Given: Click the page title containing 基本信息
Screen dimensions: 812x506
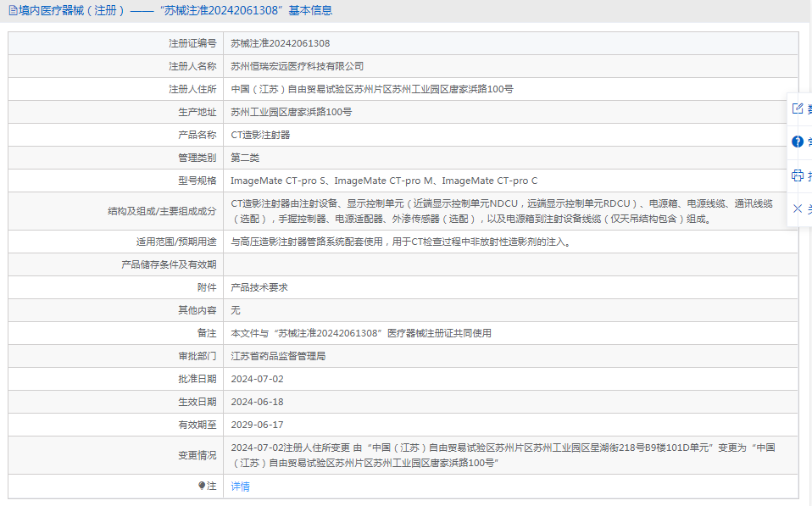Looking at the screenshot, I should tap(175, 10).
